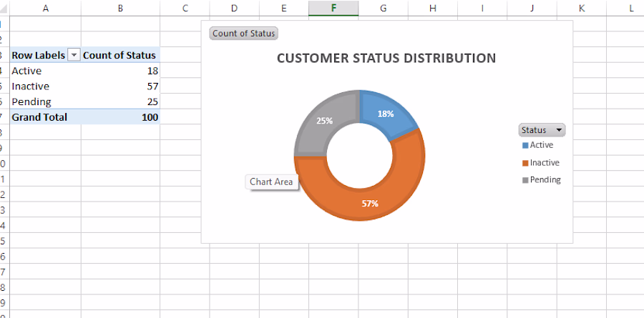Image resolution: width=644 pixels, height=318 pixels.
Task: Click the 18% data label
Action: [x=386, y=114]
